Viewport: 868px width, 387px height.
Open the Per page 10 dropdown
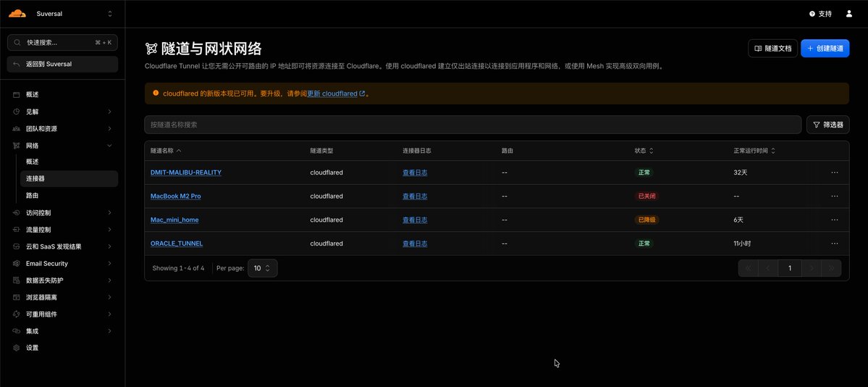point(262,268)
